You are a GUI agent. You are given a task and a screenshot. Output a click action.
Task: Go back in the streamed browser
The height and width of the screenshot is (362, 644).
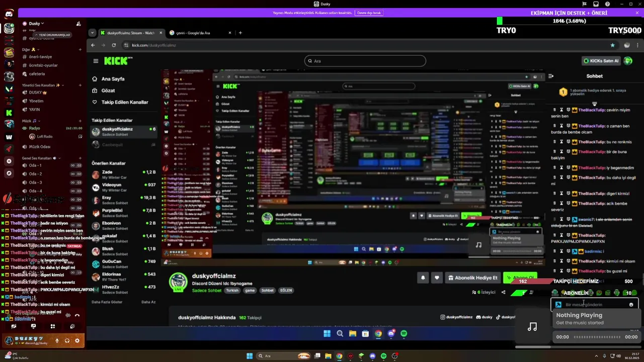pos(92,45)
